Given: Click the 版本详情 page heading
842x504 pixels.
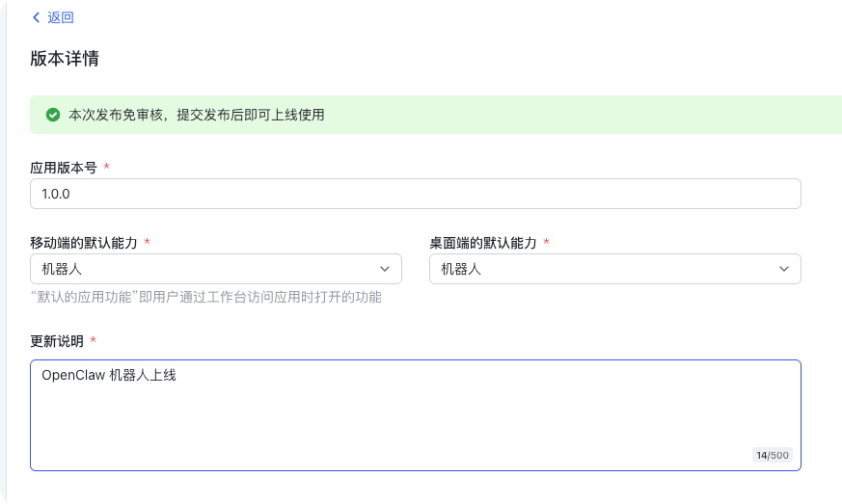Looking at the screenshot, I should [65, 59].
